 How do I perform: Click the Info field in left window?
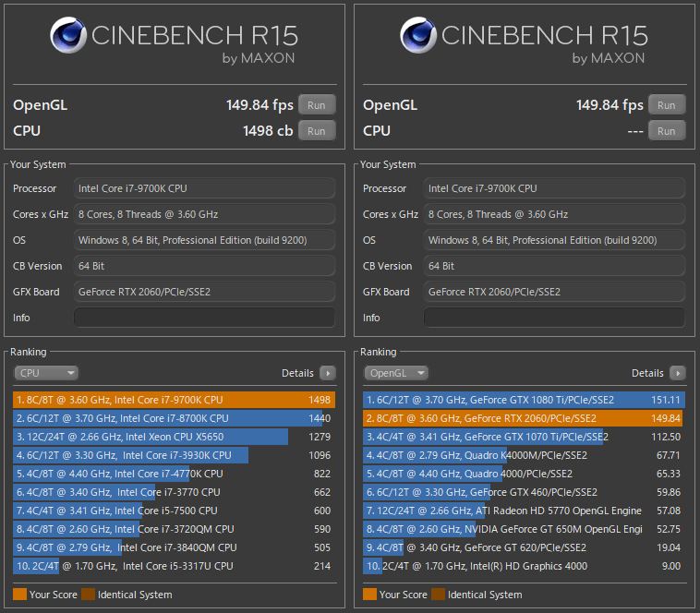pos(204,318)
